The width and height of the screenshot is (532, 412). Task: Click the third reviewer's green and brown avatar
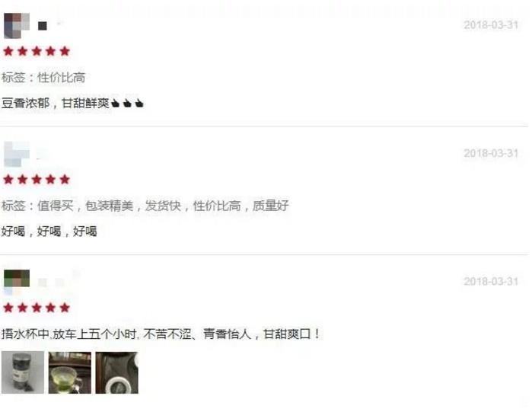click(x=16, y=280)
